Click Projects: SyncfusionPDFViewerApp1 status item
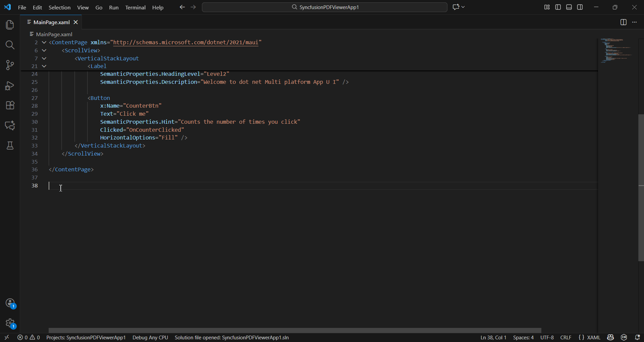 [86, 337]
